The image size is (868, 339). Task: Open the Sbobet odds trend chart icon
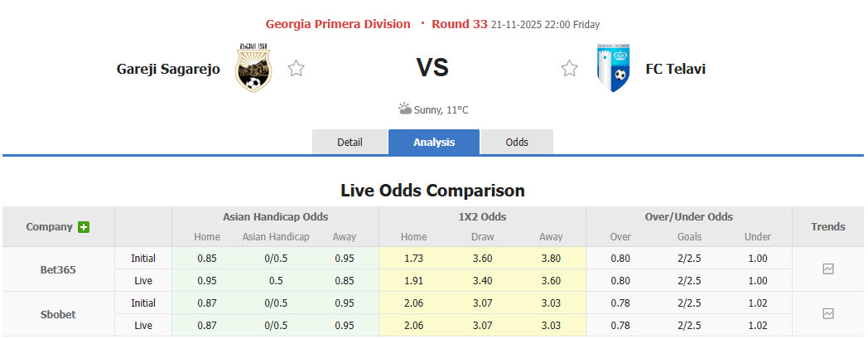828,313
